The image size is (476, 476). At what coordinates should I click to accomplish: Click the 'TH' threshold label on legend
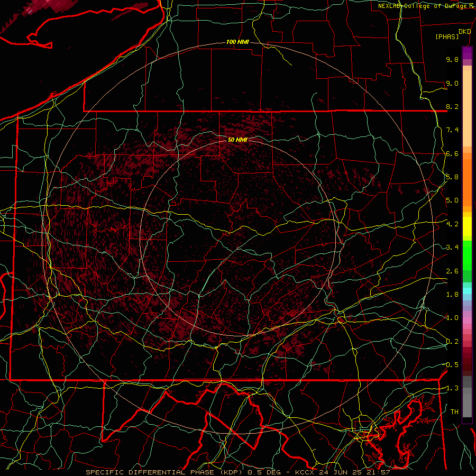(x=454, y=412)
